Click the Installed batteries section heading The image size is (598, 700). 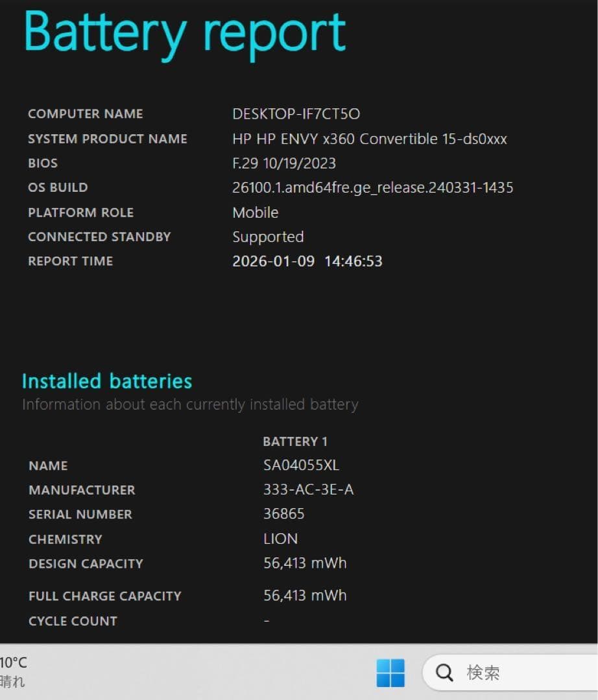[x=108, y=381]
